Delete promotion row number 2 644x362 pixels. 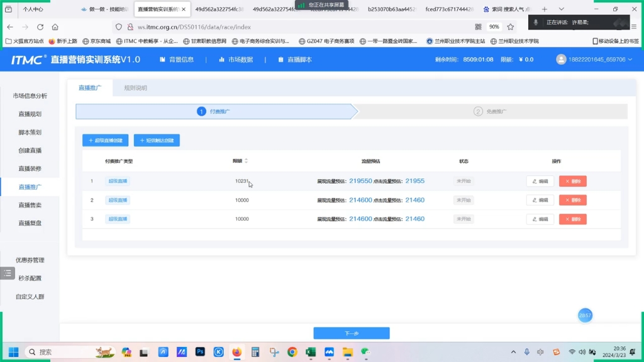click(x=572, y=200)
